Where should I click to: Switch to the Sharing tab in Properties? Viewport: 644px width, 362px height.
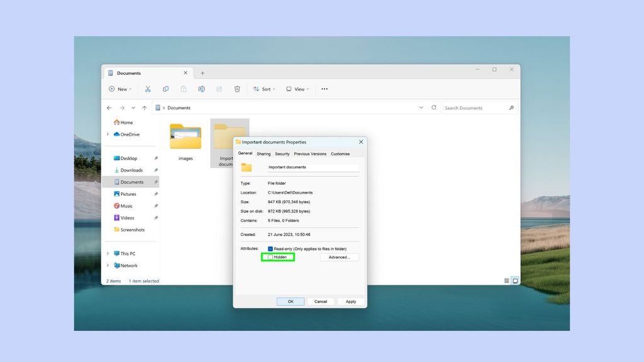pos(263,153)
